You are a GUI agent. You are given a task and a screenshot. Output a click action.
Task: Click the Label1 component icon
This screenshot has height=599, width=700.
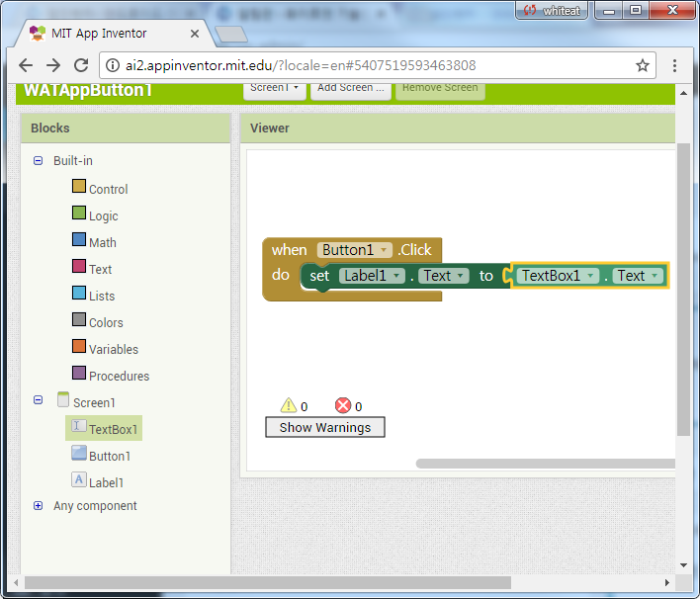pos(79,479)
